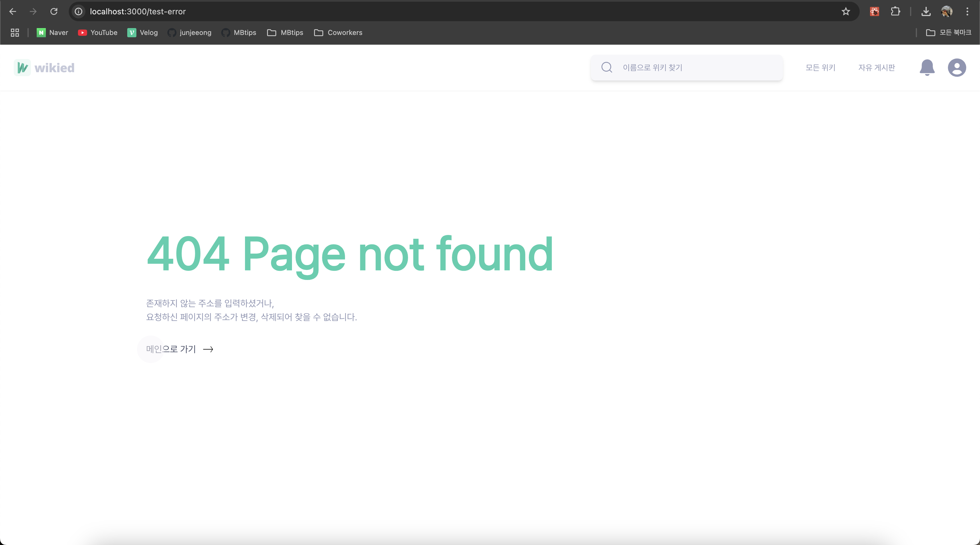
Task: Click the arrow next to 메인으로 가기
Action: [208, 349]
